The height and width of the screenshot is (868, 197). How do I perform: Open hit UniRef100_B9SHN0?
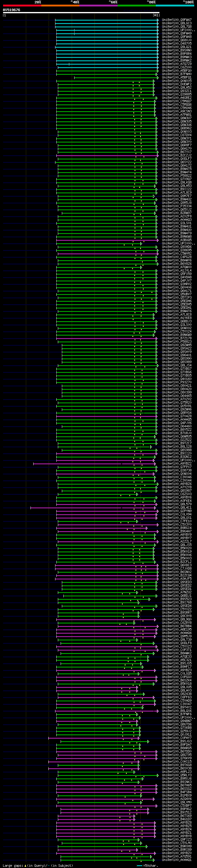tap(177, 50)
